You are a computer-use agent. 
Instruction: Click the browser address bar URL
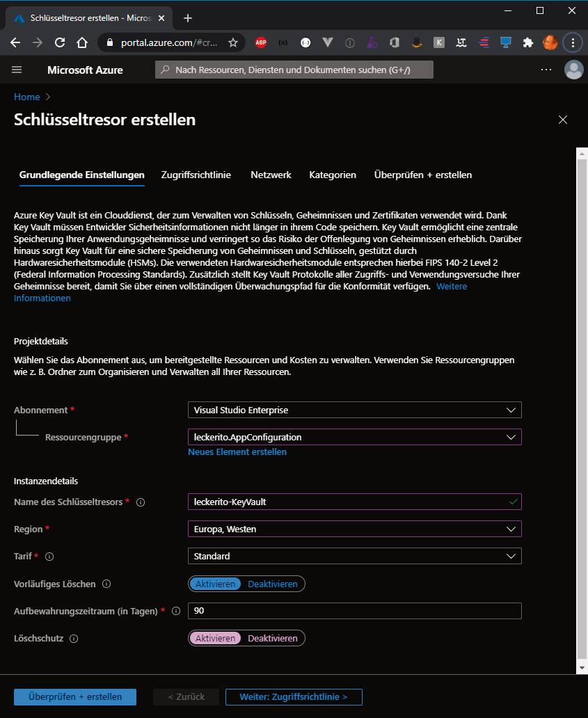[169, 42]
